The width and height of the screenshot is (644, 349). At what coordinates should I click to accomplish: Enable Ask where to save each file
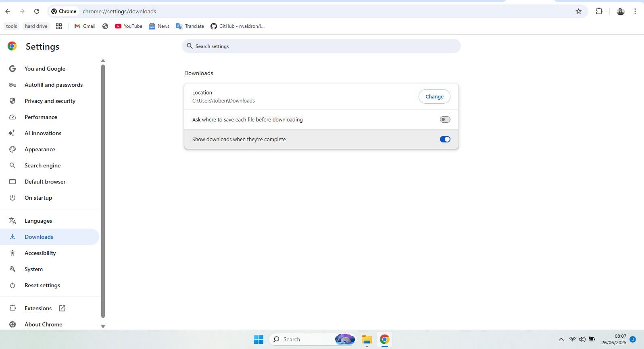click(445, 119)
